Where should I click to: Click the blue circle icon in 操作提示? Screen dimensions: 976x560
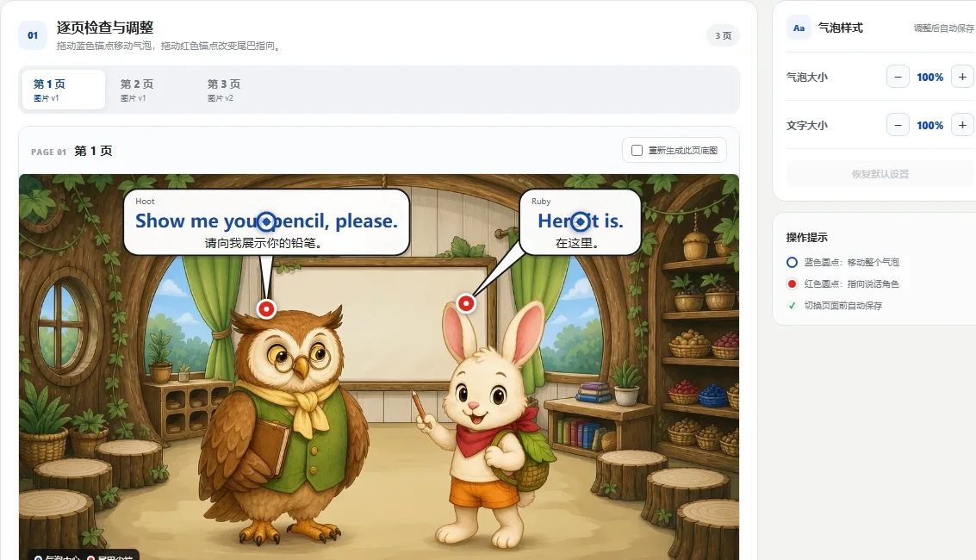(x=792, y=263)
